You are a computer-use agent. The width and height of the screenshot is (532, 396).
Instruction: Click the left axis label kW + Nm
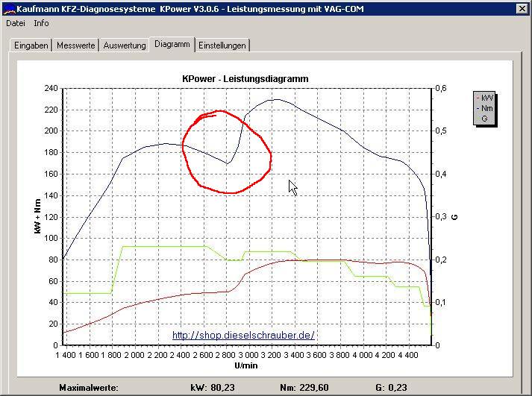(37, 216)
